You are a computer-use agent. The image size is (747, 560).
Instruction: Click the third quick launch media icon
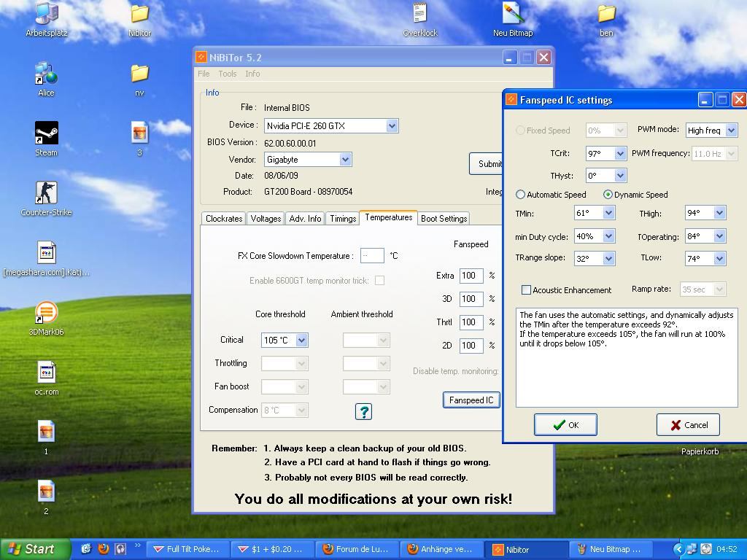(x=120, y=549)
